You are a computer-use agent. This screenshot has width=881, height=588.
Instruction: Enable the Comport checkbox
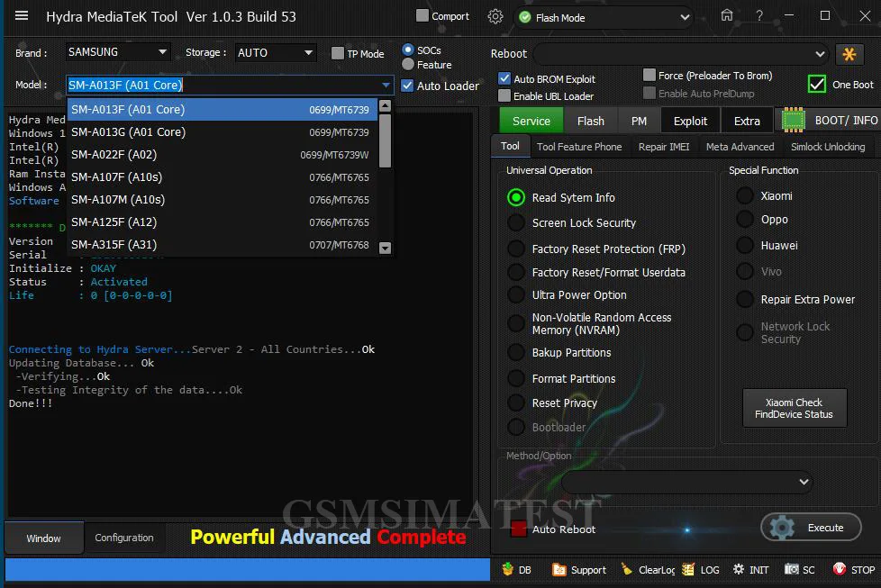422,15
